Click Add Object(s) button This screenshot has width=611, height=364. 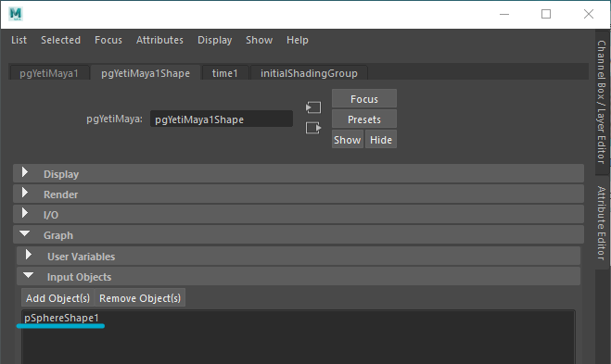click(x=57, y=298)
